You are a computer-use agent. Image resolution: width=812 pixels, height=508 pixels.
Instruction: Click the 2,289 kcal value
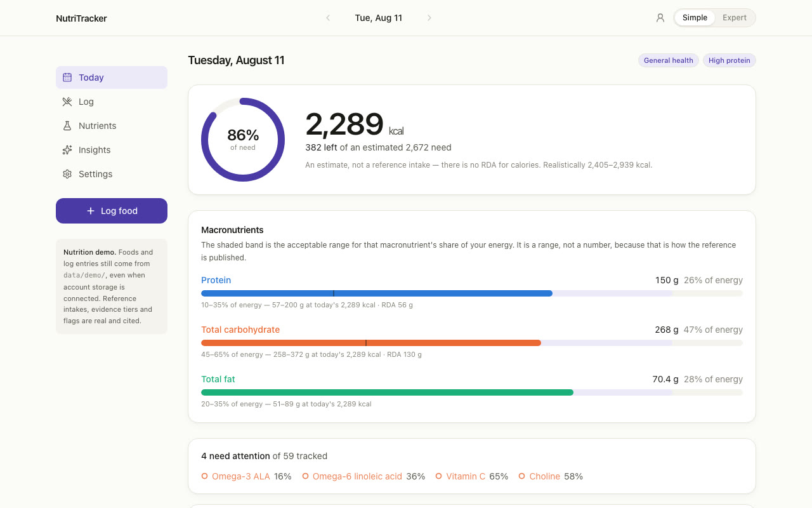coord(355,124)
